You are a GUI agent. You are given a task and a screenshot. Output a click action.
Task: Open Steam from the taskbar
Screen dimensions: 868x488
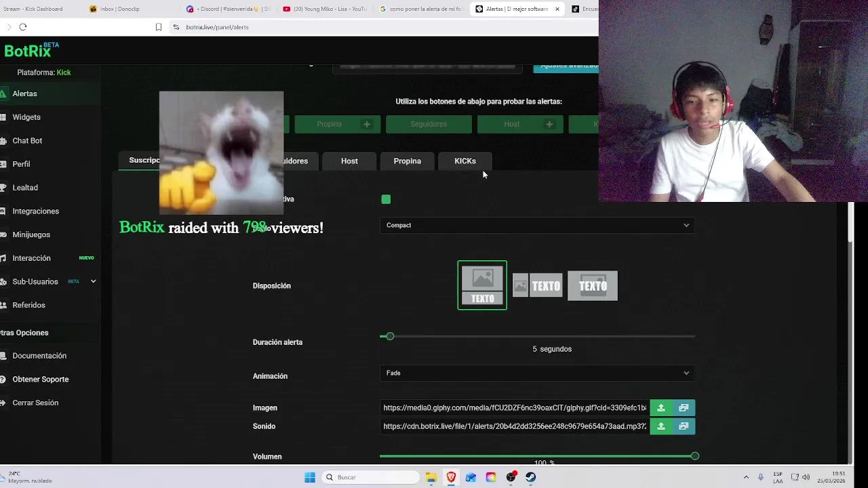(x=530, y=477)
